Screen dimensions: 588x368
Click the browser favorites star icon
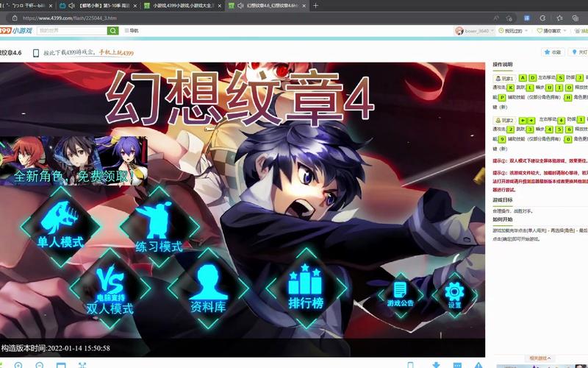coord(559,18)
